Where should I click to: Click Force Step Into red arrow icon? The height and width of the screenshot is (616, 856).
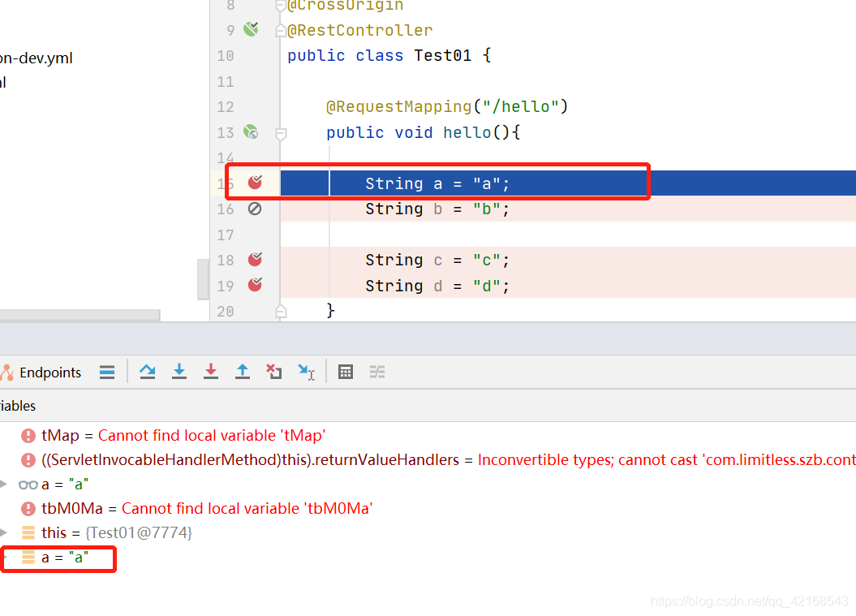(x=211, y=372)
